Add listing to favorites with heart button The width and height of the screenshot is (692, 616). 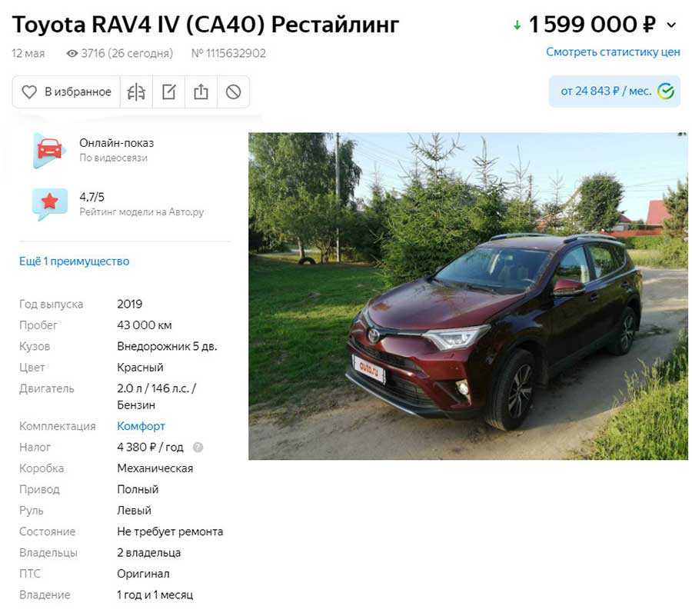(66, 92)
